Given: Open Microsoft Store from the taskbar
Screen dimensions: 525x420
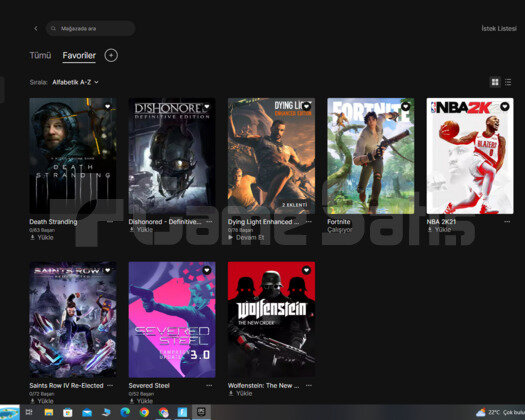Looking at the screenshot, I should (x=68, y=412).
